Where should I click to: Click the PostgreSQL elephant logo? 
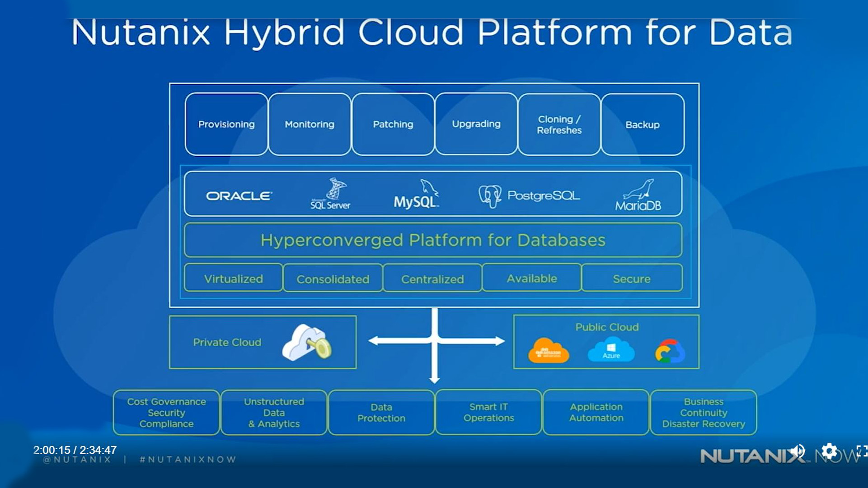click(491, 194)
